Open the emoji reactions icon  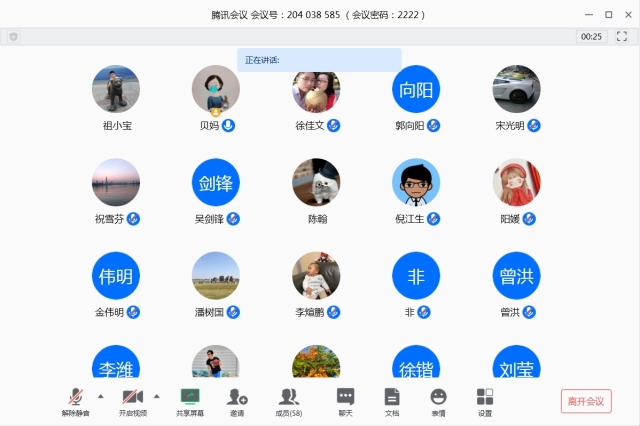click(x=438, y=397)
